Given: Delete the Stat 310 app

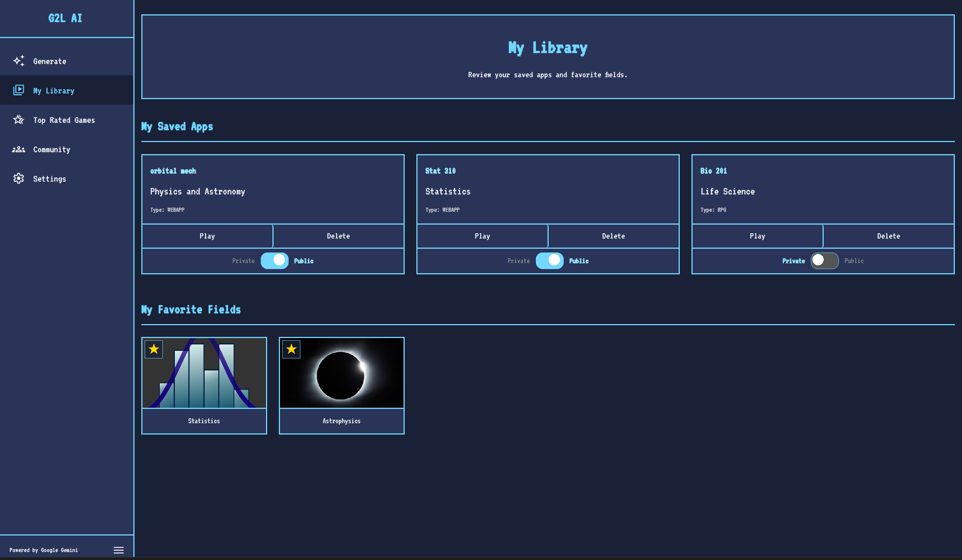Looking at the screenshot, I should pyautogui.click(x=613, y=236).
